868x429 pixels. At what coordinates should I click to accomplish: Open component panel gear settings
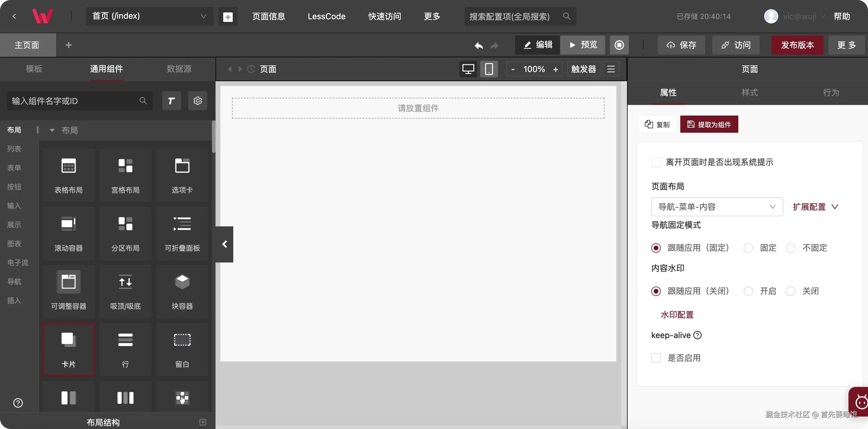[x=197, y=101]
